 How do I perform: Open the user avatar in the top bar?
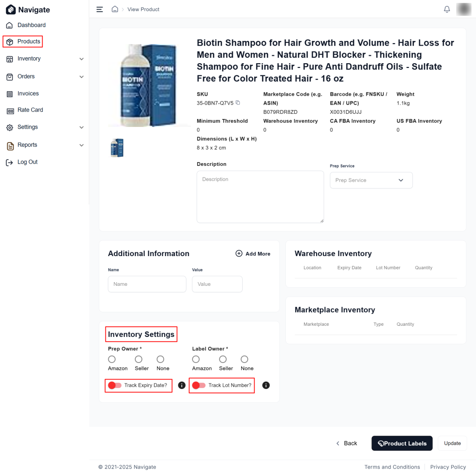coord(463,9)
